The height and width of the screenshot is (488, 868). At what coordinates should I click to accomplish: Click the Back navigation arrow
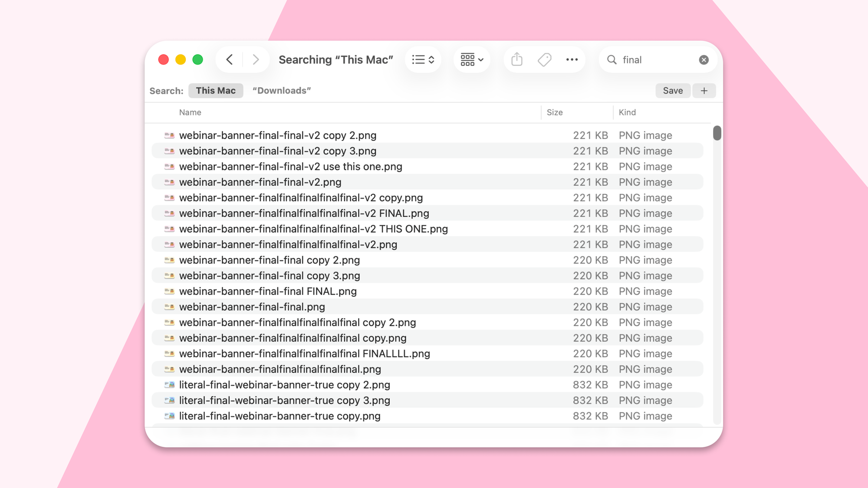coord(230,59)
